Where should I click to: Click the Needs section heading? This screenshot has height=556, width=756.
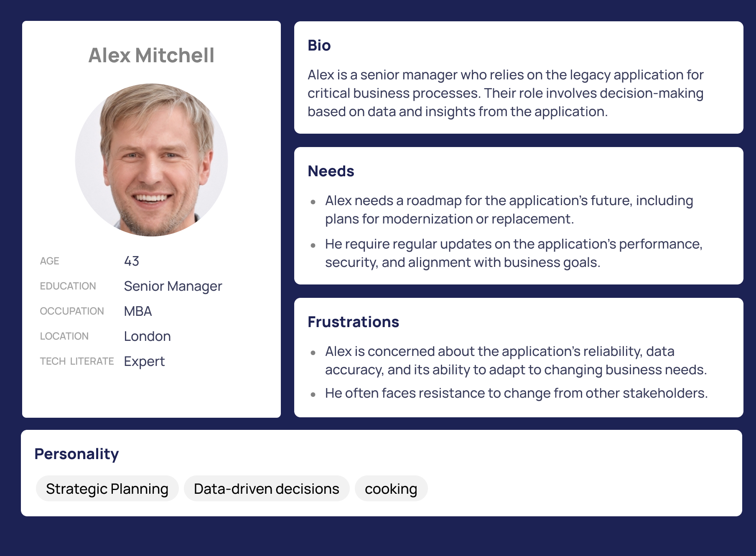coord(331,171)
